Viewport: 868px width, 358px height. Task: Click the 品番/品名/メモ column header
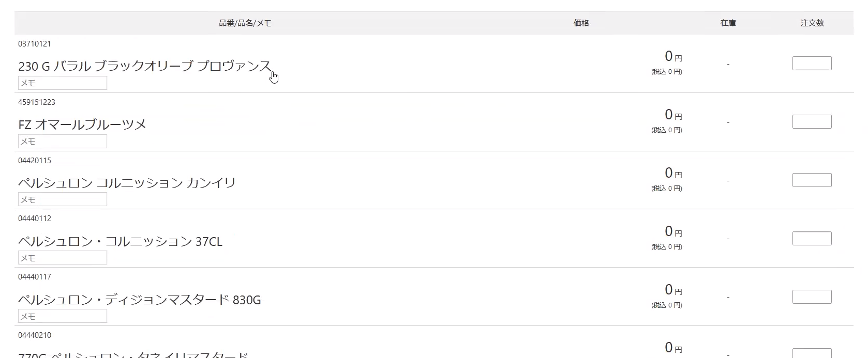245,23
